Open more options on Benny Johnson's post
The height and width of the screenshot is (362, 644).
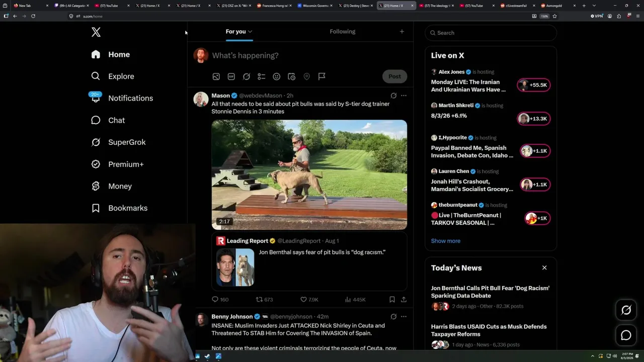point(404,317)
